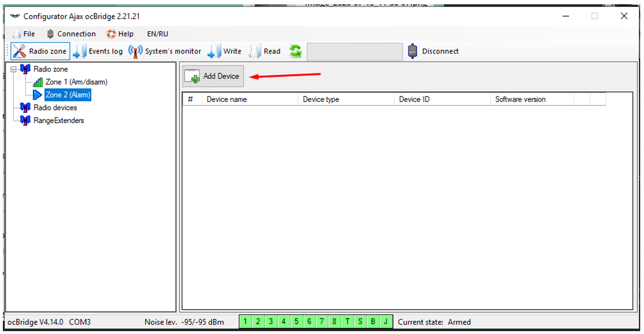Open System's monitor view

click(x=165, y=51)
